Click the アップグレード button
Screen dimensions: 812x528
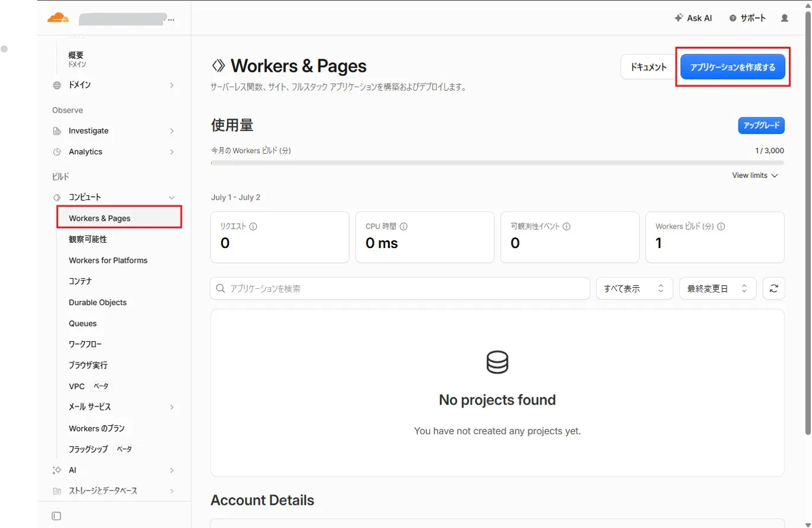pos(761,126)
